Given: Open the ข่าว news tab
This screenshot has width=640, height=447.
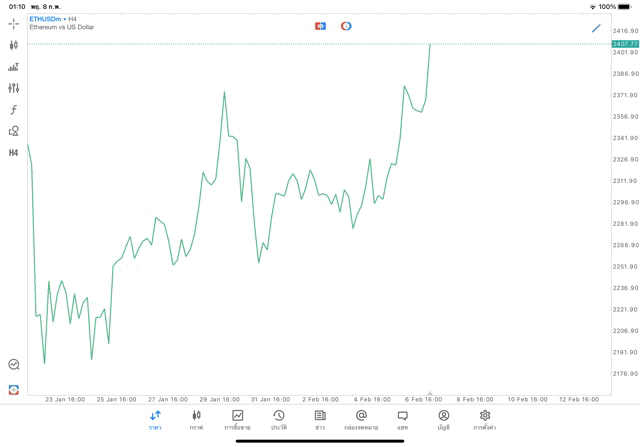Looking at the screenshot, I should [320, 420].
